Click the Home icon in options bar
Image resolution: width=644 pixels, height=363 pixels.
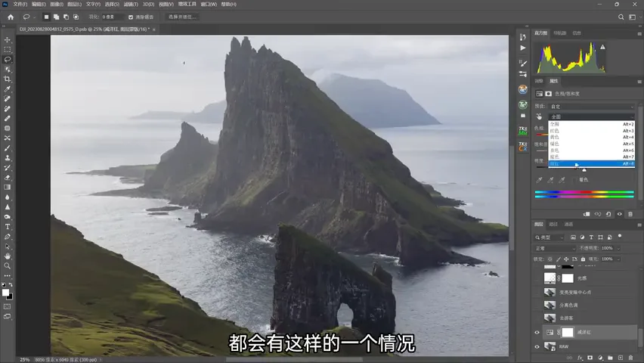(11, 17)
